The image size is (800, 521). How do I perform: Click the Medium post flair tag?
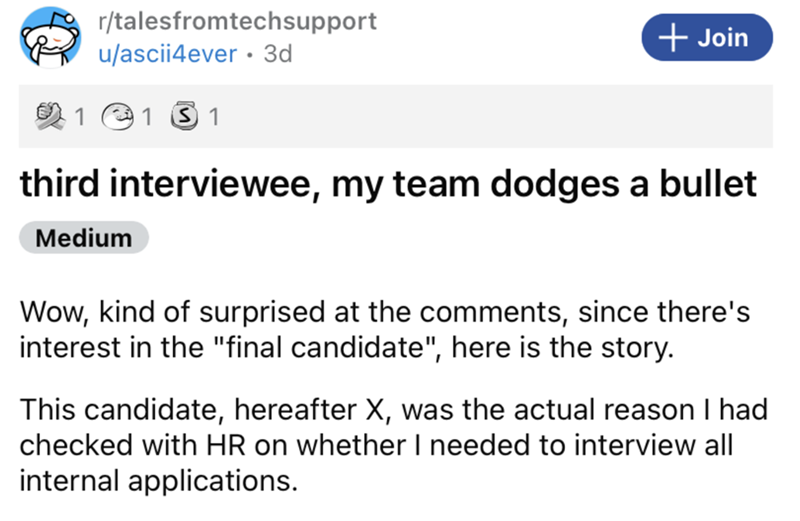pos(84,238)
